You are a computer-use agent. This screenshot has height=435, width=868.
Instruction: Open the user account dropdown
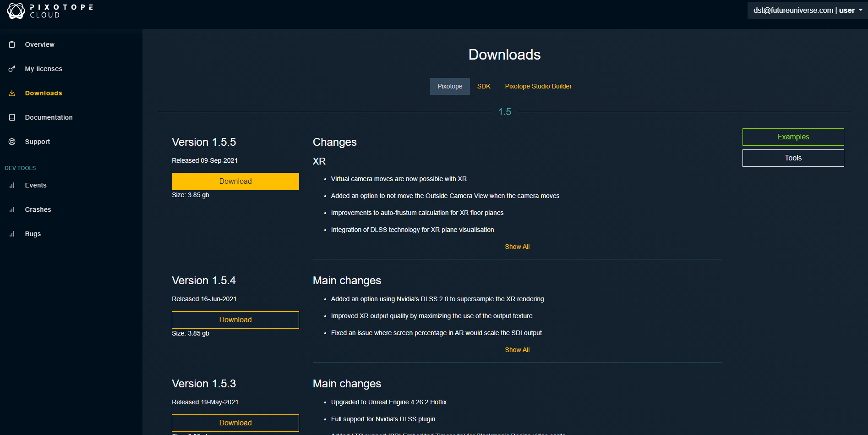808,11
